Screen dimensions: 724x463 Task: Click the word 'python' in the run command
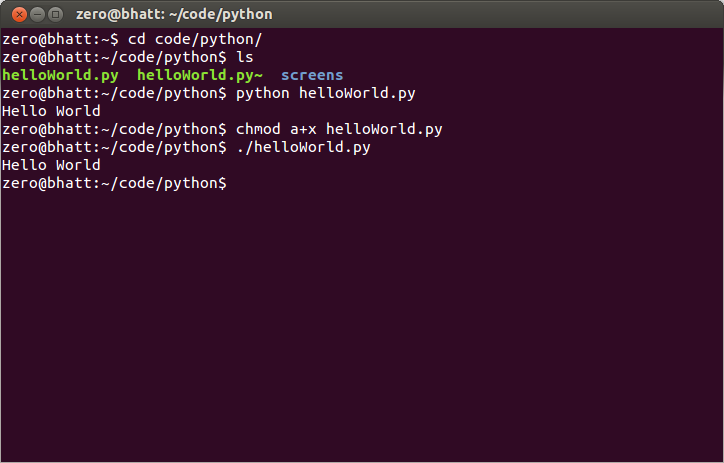pos(263,93)
